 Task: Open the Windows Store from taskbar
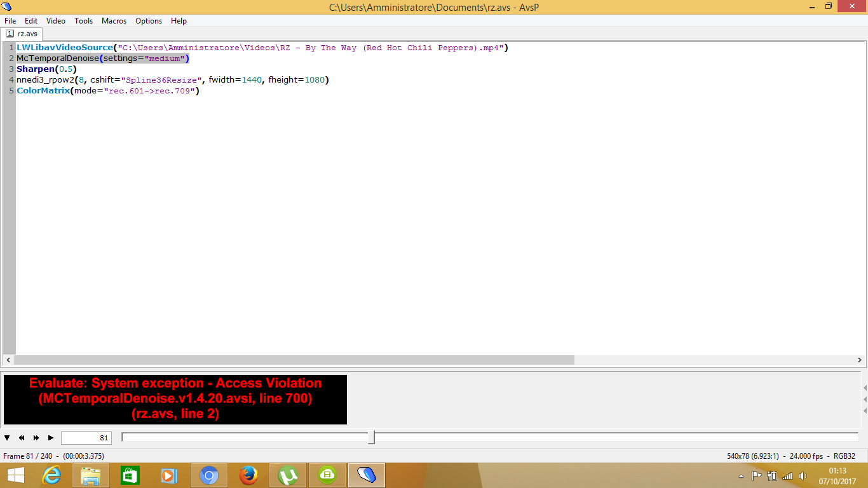(130, 475)
